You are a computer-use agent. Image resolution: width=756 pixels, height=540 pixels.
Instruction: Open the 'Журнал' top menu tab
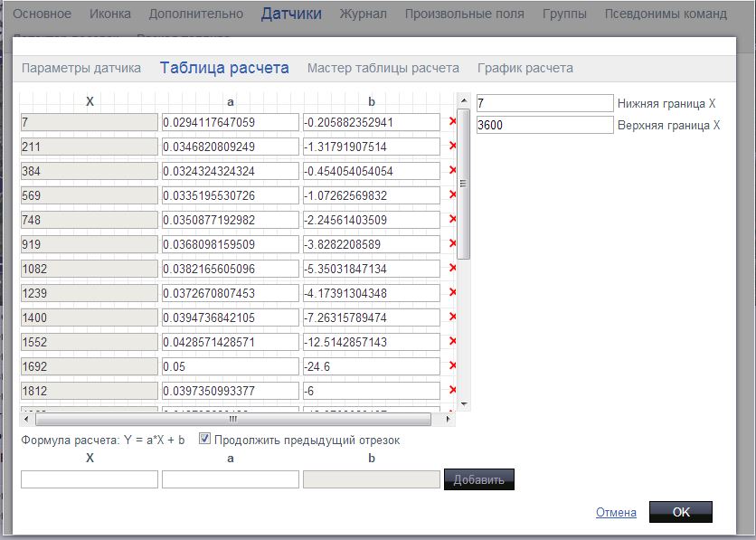coord(363,14)
